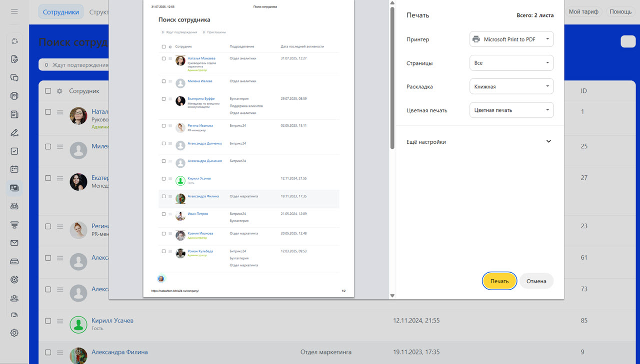Screen dimensions: 640x364
Task: Click the green guest avatar of Кирилл Усачев
Action: point(78,325)
